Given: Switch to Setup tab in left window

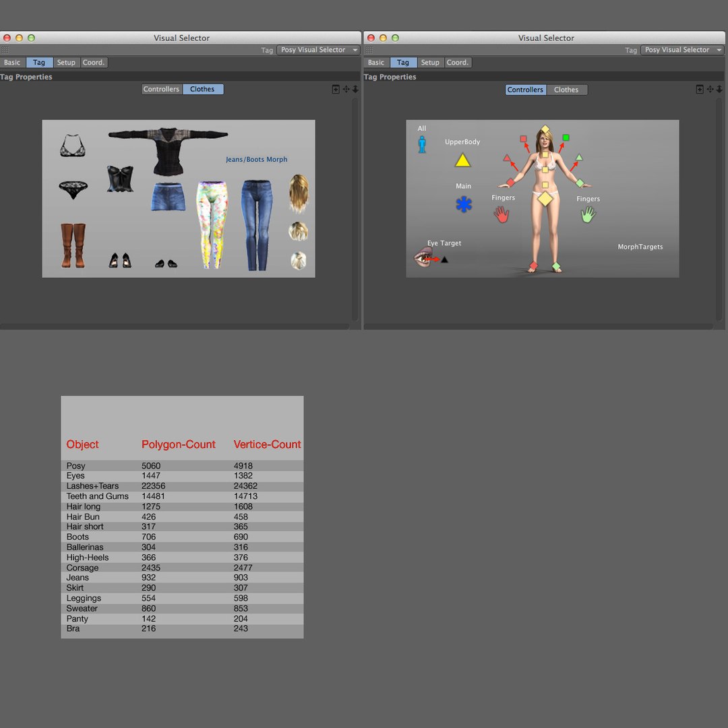Looking at the screenshot, I should tap(66, 62).
